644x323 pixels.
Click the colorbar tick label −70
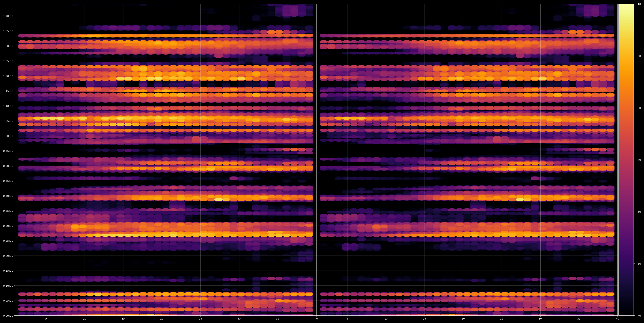(x=638, y=316)
